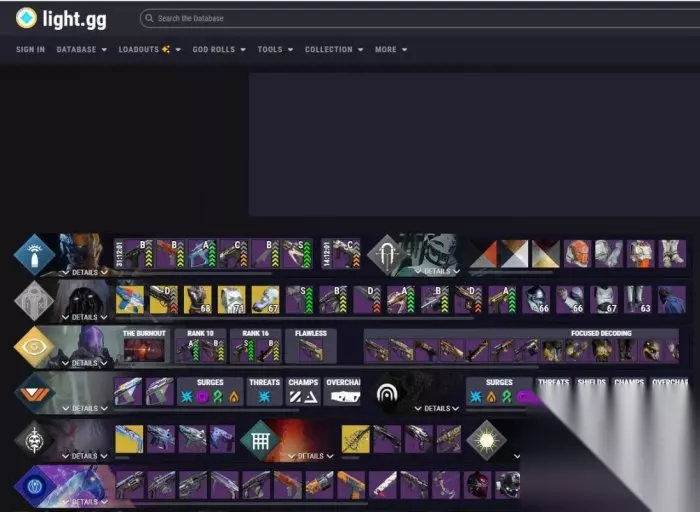Click the Solar flame icon under Vanguard Surges
The image size is (700, 512).
pos(233,397)
